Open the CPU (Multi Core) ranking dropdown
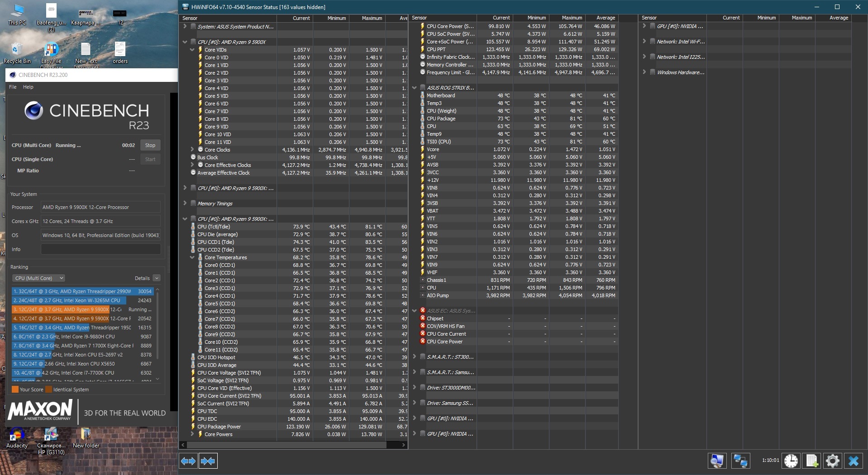 pyautogui.click(x=39, y=278)
